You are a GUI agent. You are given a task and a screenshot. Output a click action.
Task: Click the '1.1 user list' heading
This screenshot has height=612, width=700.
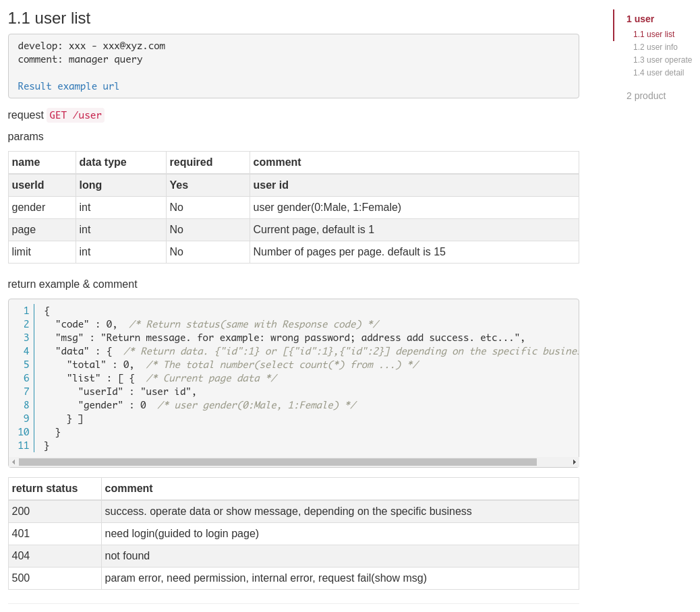(49, 18)
